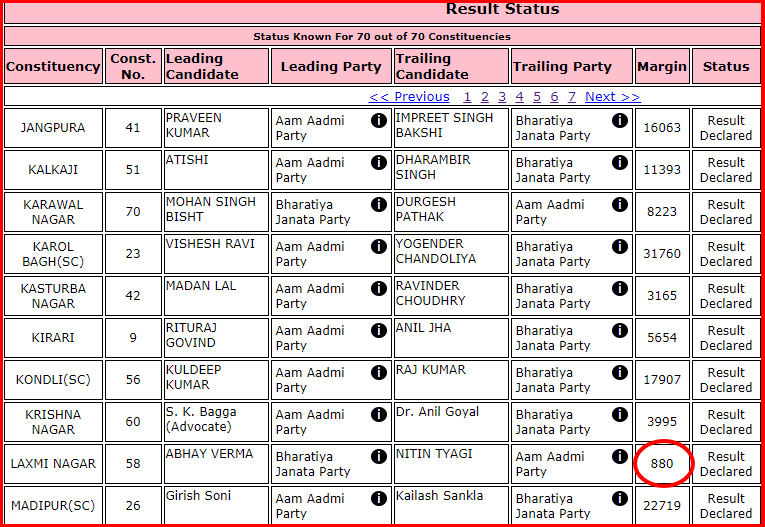The height and width of the screenshot is (527, 765).
Task: Click leading candidate ATISHI
Action: [x=187, y=160]
